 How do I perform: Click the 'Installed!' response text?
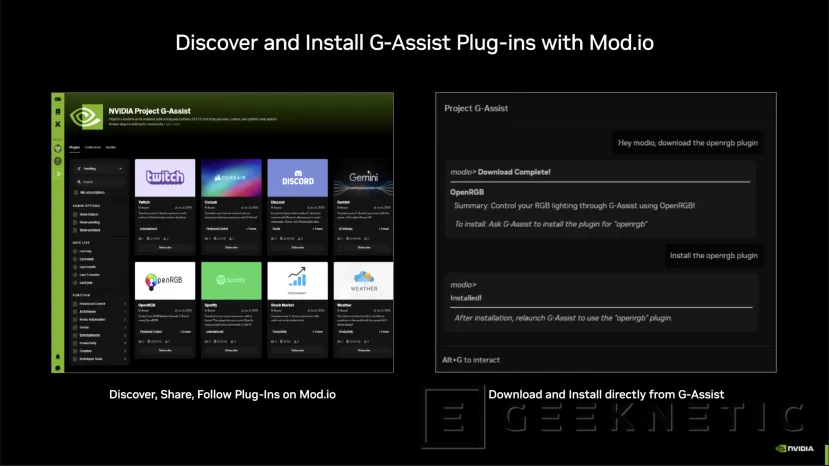[x=466, y=298]
